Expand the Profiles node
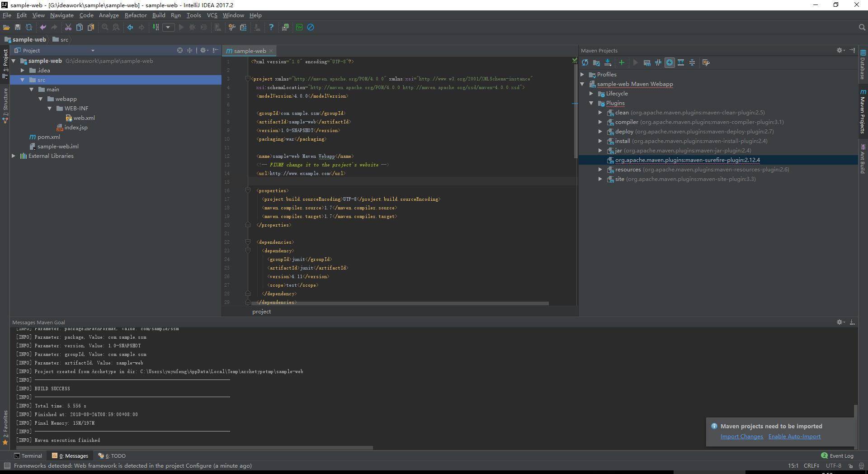The width and height of the screenshot is (868, 474). [x=582, y=75]
